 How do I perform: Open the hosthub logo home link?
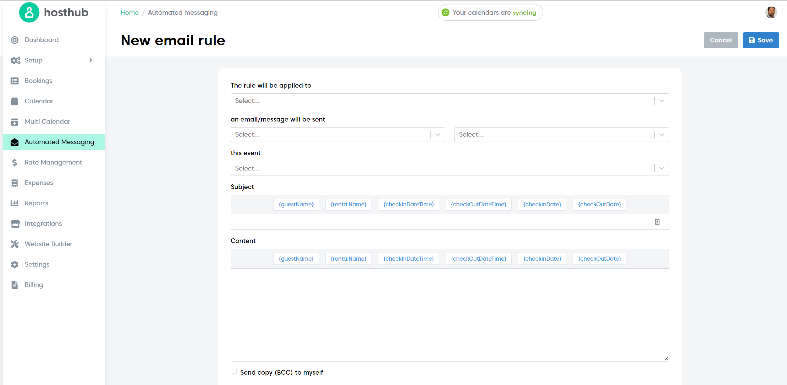click(x=54, y=13)
